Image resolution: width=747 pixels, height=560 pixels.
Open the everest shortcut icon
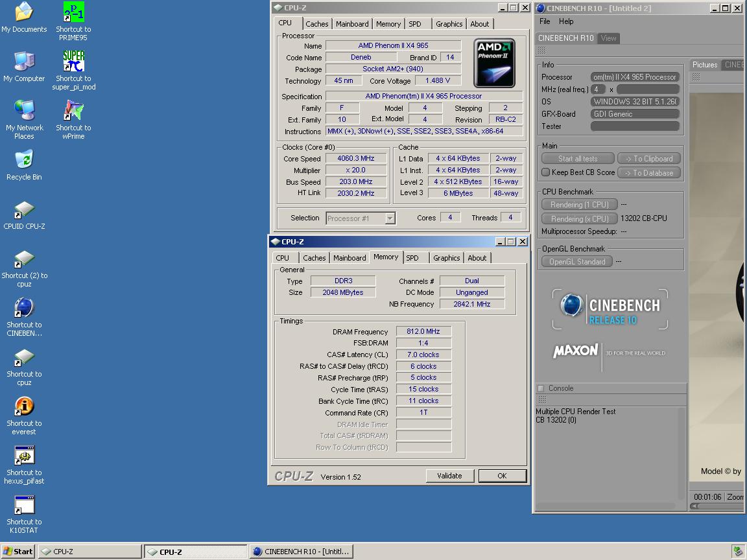point(24,406)
